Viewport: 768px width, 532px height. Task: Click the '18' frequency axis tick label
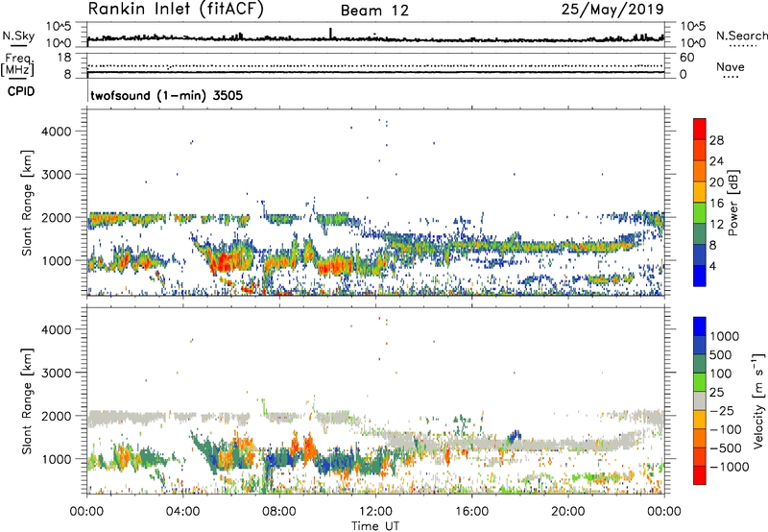point(63,58)
